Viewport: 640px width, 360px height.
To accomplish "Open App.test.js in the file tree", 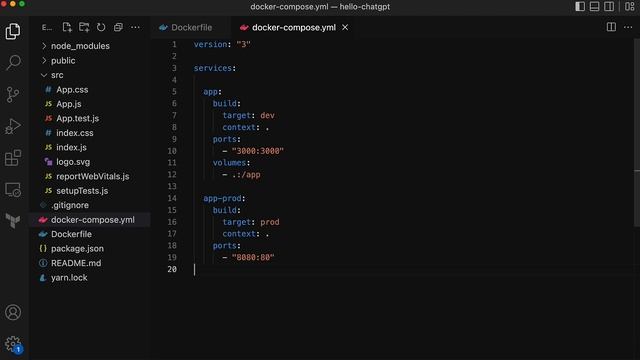I will click(78, 118).
